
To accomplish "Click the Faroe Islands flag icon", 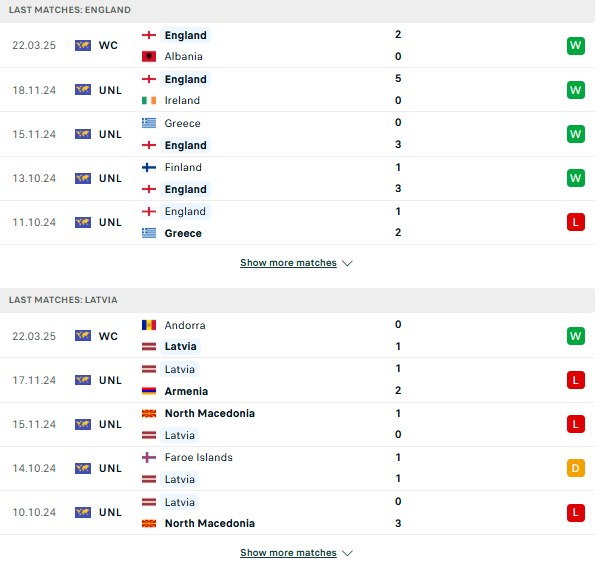I will tap(149, 457).
